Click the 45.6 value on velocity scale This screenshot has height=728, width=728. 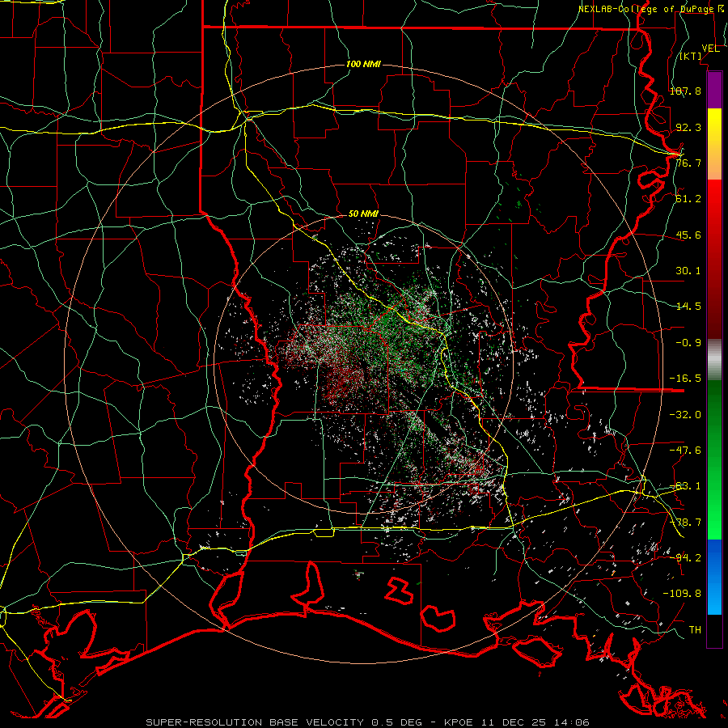point(688,235)
